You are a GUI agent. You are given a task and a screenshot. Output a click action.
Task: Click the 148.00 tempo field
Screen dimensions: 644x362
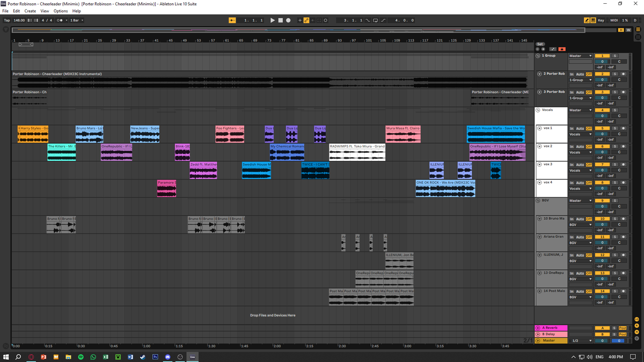coord(19,20)
